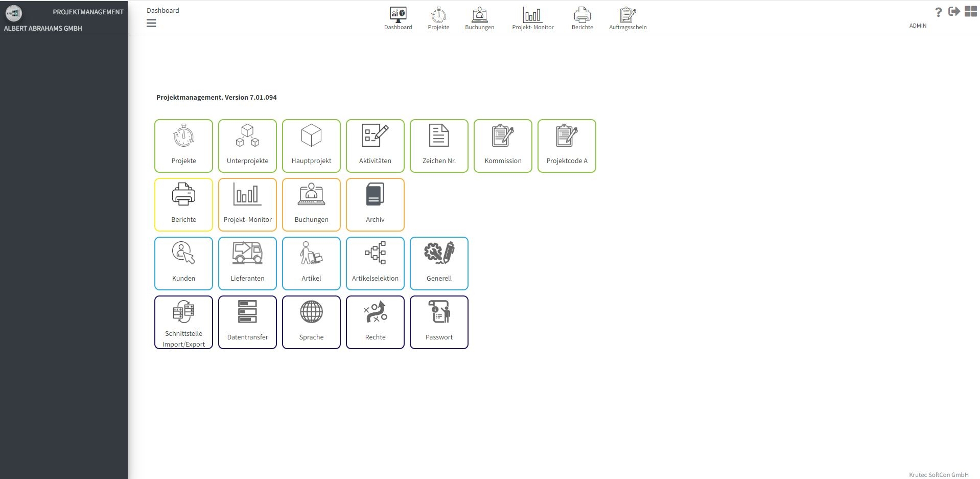This screenshot has width=980, height=479.
Task: Open the Passwort tile
Action: click(x=439, y=322)
